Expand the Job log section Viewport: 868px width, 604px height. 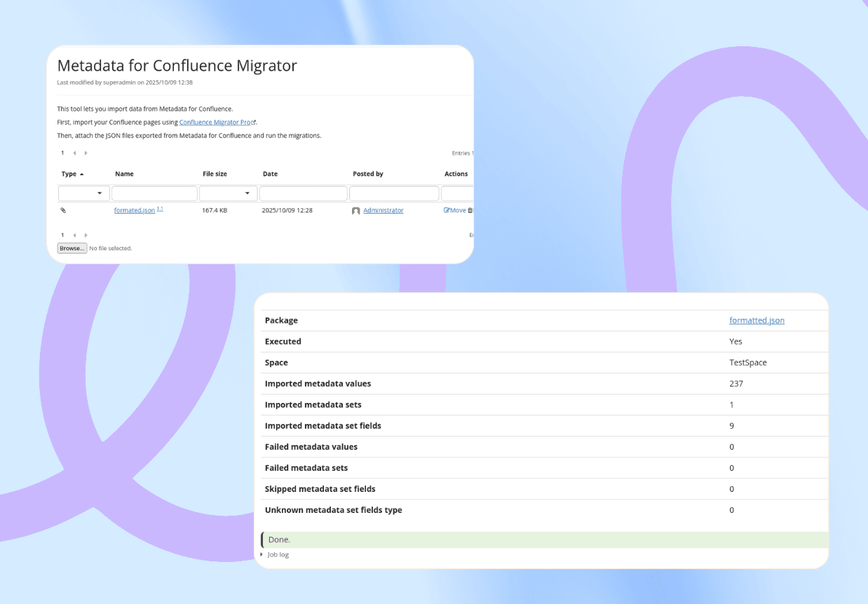(275, 554)
